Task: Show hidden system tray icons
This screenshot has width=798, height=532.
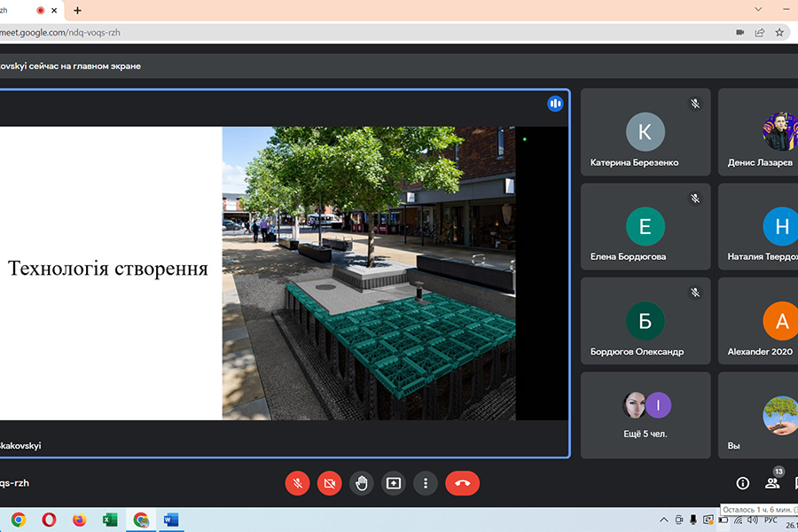Action: (x=663, y=520)
